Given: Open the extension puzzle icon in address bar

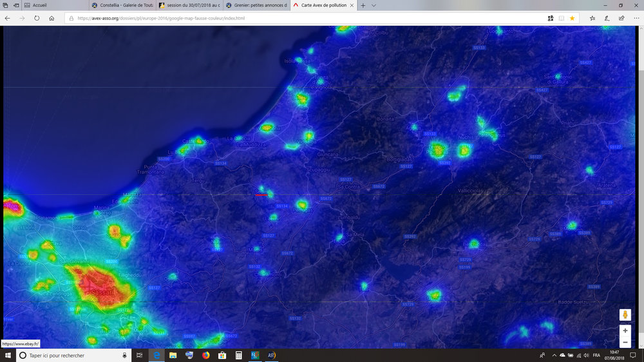Looking at the screenshot, I should (x=551, y=18).
